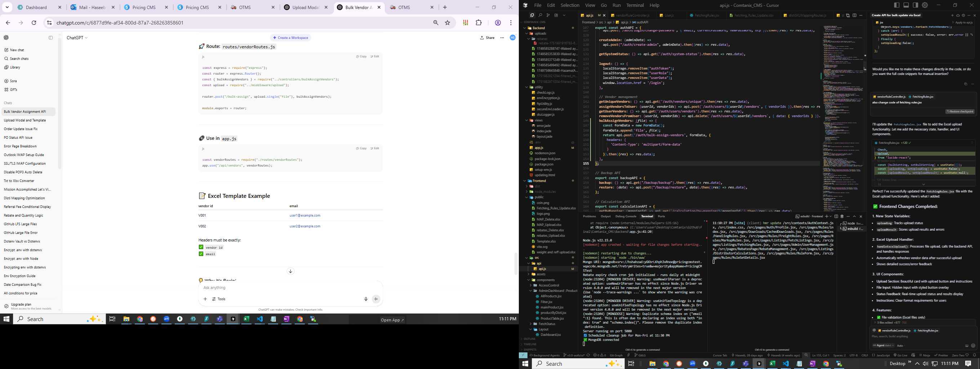Start voice mode in ChatGPT composer
Viewport: 980px width, 369px height.
click(x=376, y=299)
